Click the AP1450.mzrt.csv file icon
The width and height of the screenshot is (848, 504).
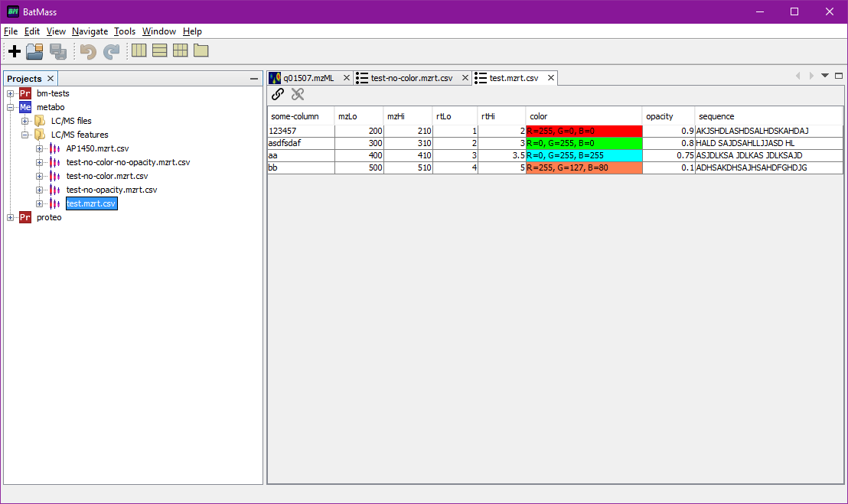[54, 148]
